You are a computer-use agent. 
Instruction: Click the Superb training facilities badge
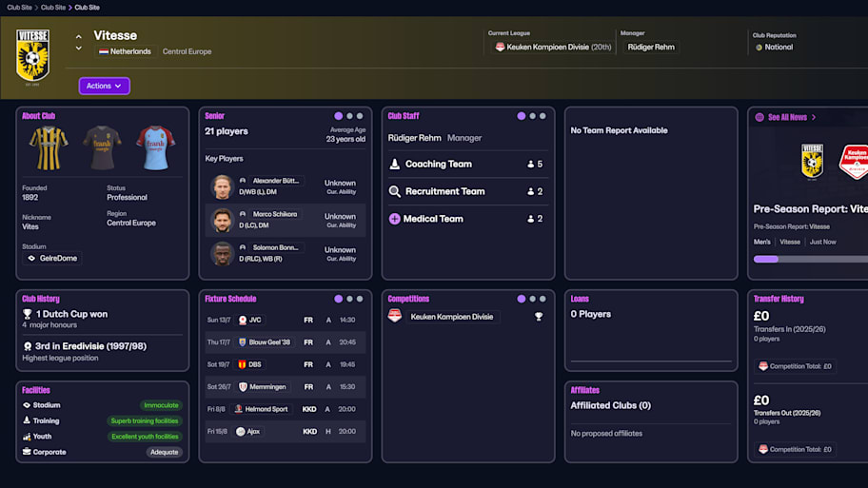click(145, 421)
